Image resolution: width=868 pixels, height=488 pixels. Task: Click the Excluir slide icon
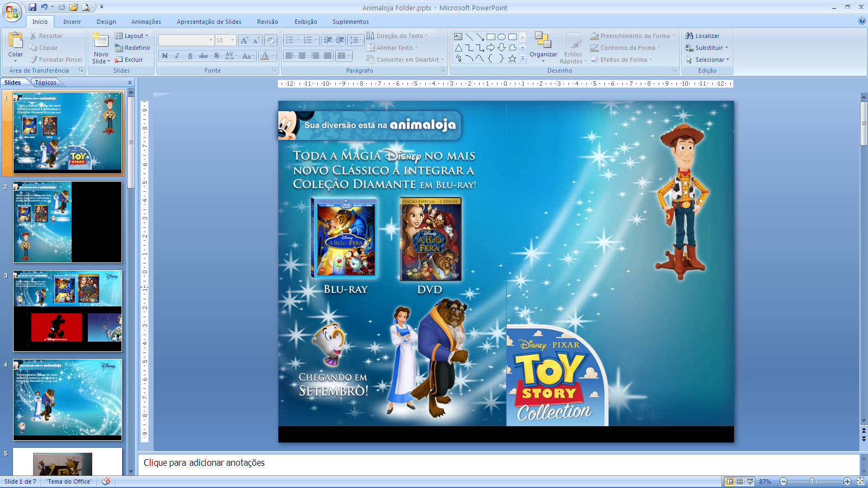(119, 60)
